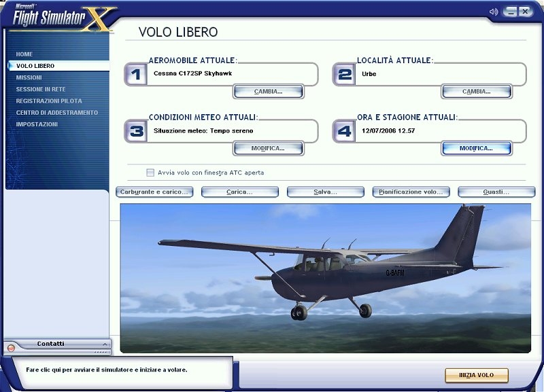544x392 pixels.
Task: Open Impostazioni from the sidebar
Action: tap(37, 124)
